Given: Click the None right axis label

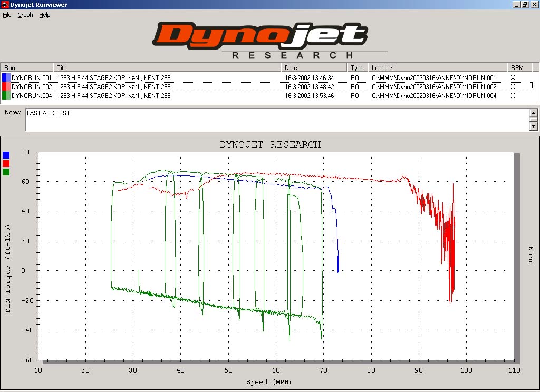Looking at the screenshot, I should coord(531,256).
